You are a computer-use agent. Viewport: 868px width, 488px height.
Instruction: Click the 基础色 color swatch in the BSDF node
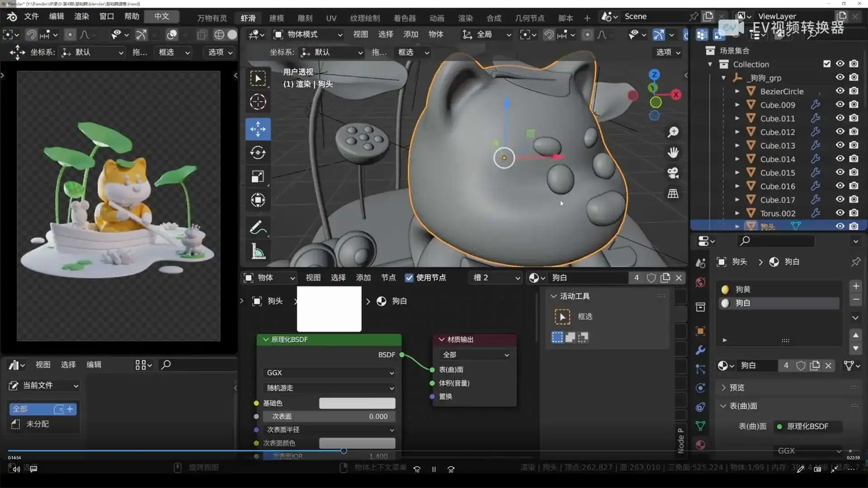(x=357, y=403)
